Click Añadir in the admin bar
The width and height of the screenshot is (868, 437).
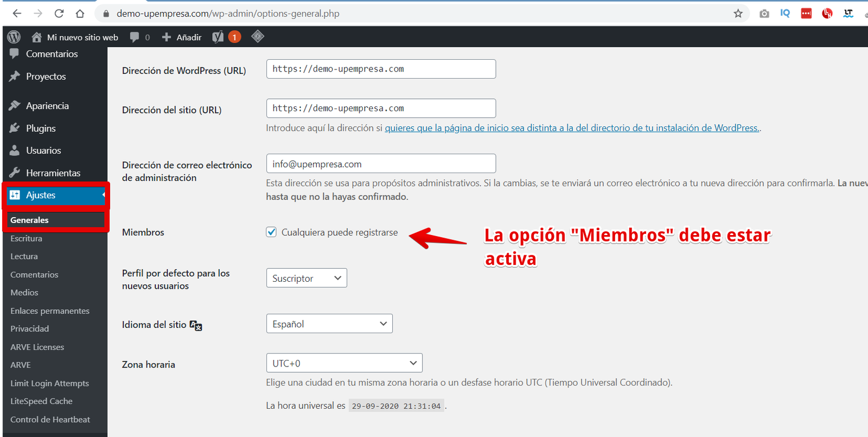[x=189, y=37]
